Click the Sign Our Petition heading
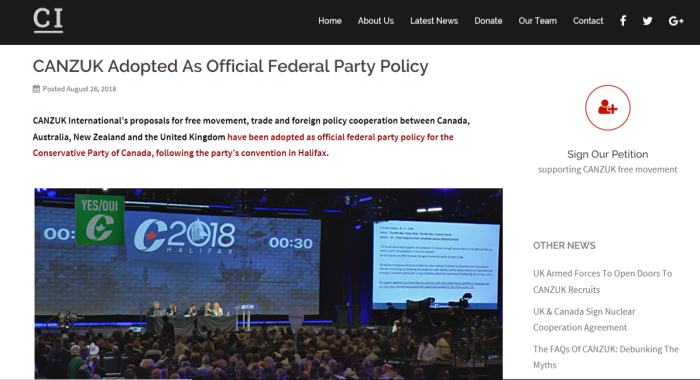This screenshot has height=380, width=700. (608, 154)
